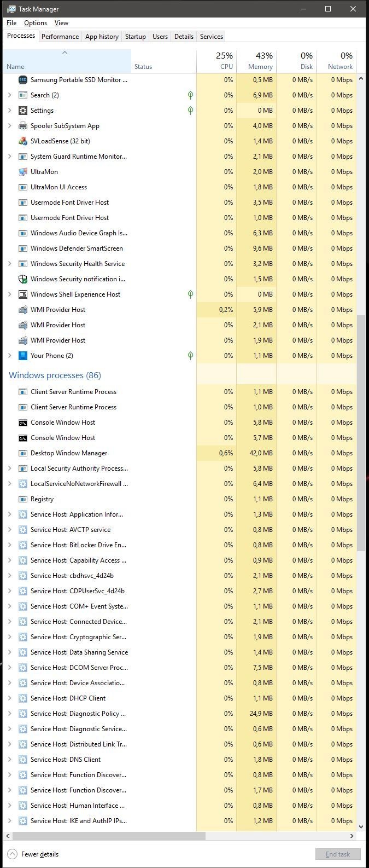Expand Local Security Authority Process row
369x868 pixels.
[x=9, y=468]
